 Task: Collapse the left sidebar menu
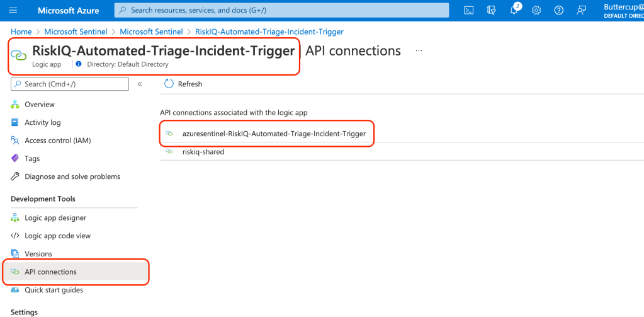[x=140, y=84]
